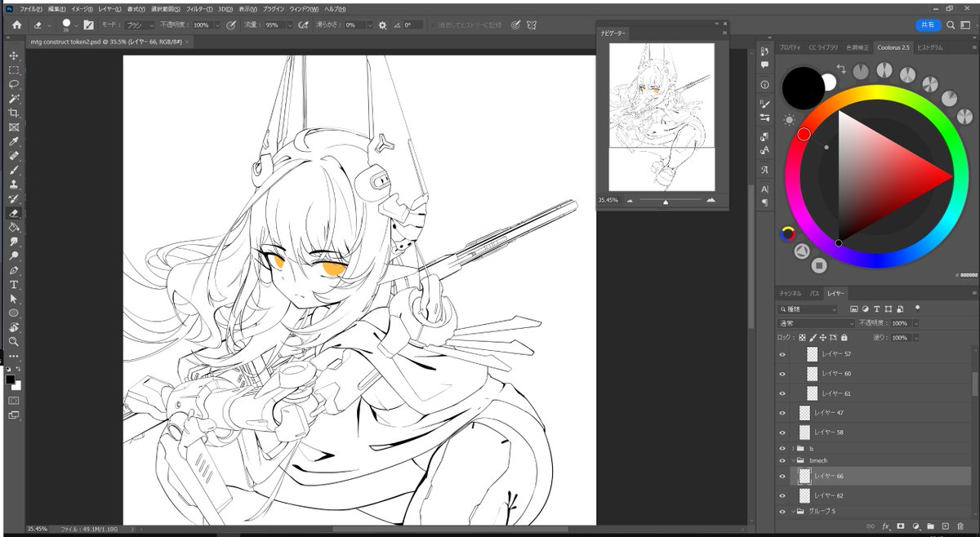Select the History Brush tool
The image size is (980, 537).
coord(14,198)
